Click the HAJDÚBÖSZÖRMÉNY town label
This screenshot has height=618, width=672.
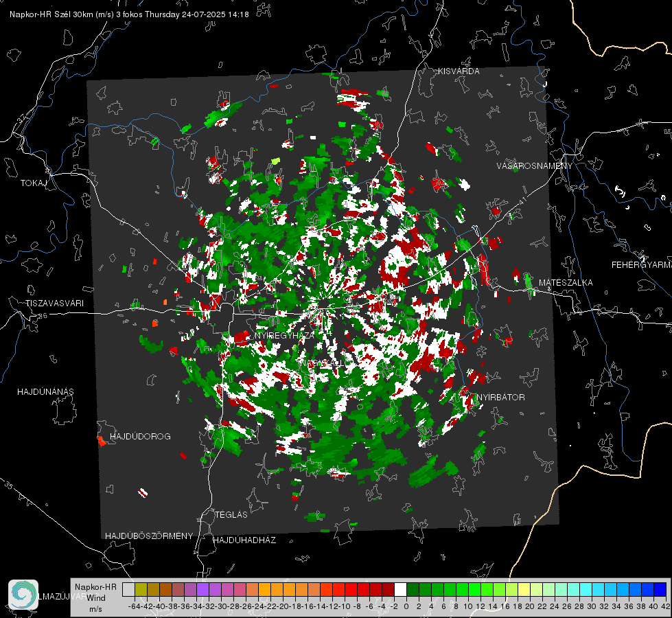pos(149,536)
